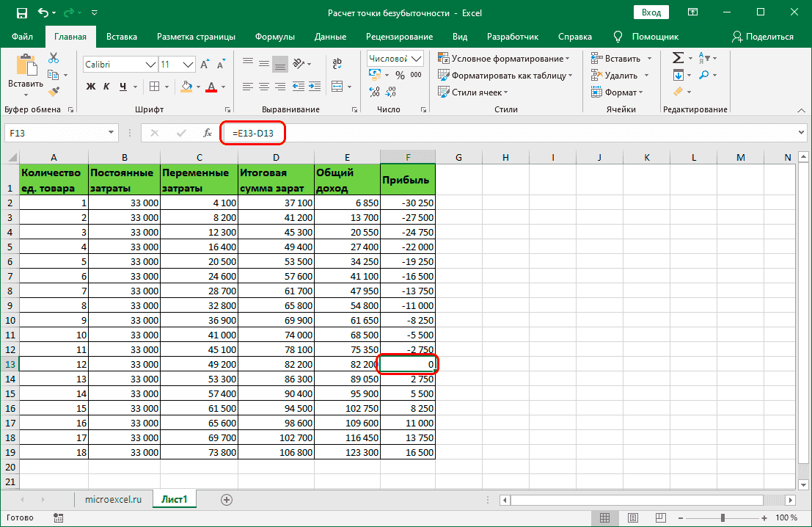The width and height of the screenshot is (812, 527).
Task: Click the percent style icon
Action: (x=400, y=75)
